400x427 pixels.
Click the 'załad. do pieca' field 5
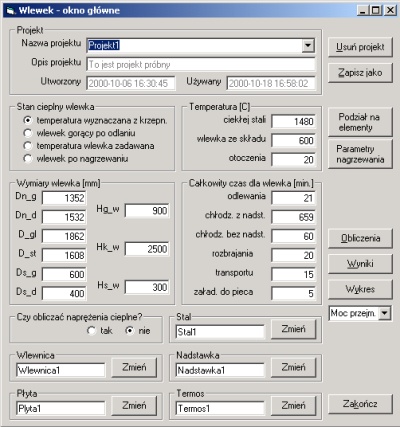point(293,293)
